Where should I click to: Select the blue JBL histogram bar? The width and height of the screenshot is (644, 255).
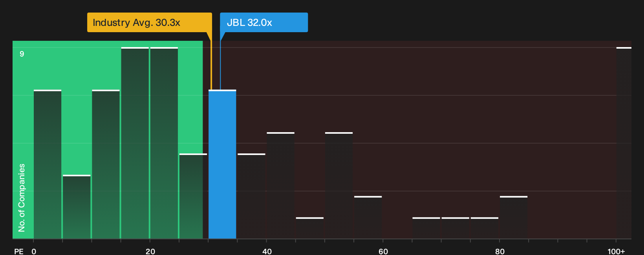222,164
